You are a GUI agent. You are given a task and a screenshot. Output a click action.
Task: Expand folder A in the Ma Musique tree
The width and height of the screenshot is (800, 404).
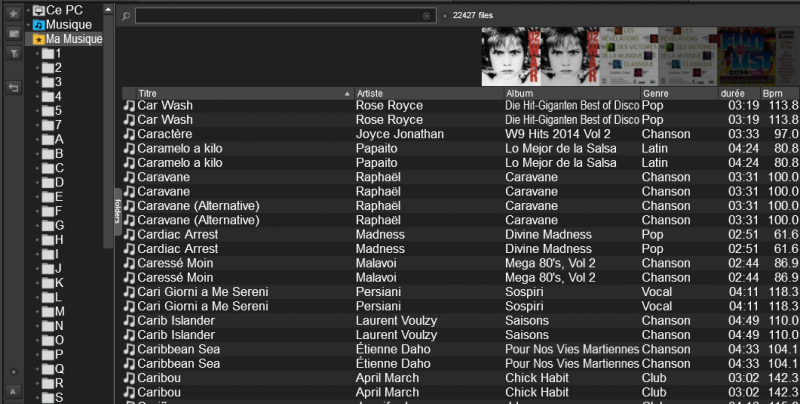point(37,140)
